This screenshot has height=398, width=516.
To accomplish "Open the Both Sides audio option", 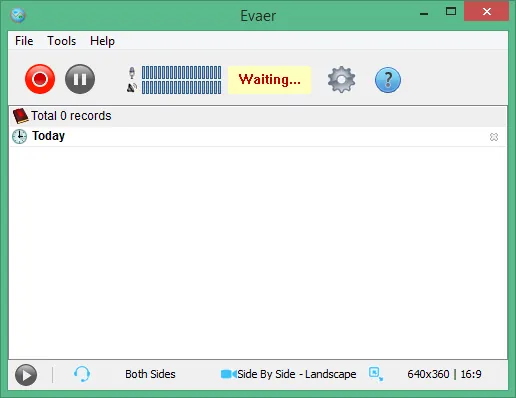I will click(150, 374).
